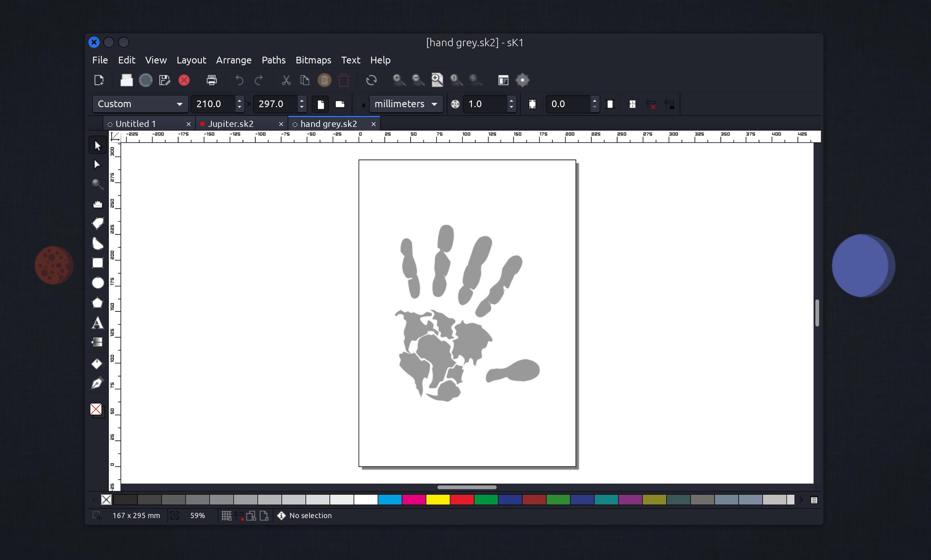Select the Fill tool diamond icon
This screenshot has width=931, height=560.
click(x=97, y=363)
